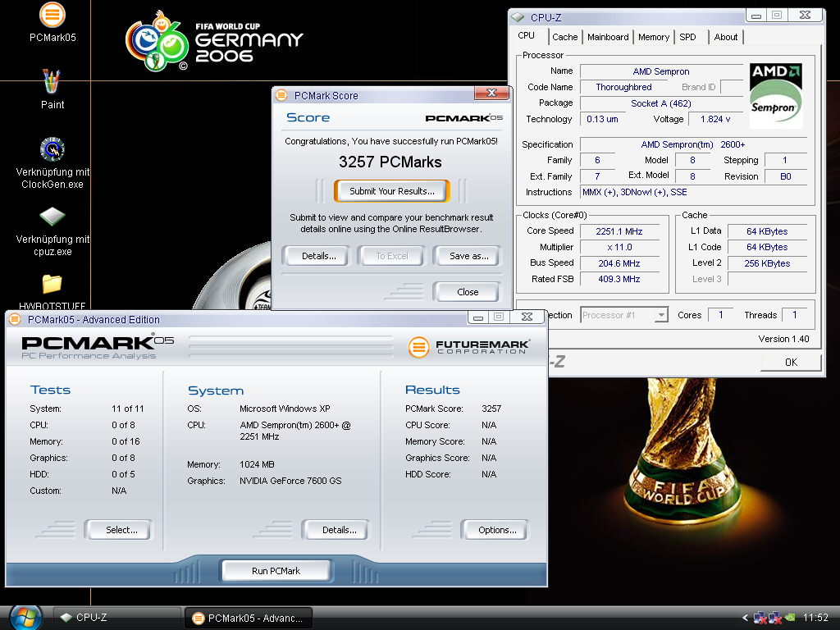Screen dimensions: 840x630
Task: Click the Voltage value 1.824 v
Action: 715,119
